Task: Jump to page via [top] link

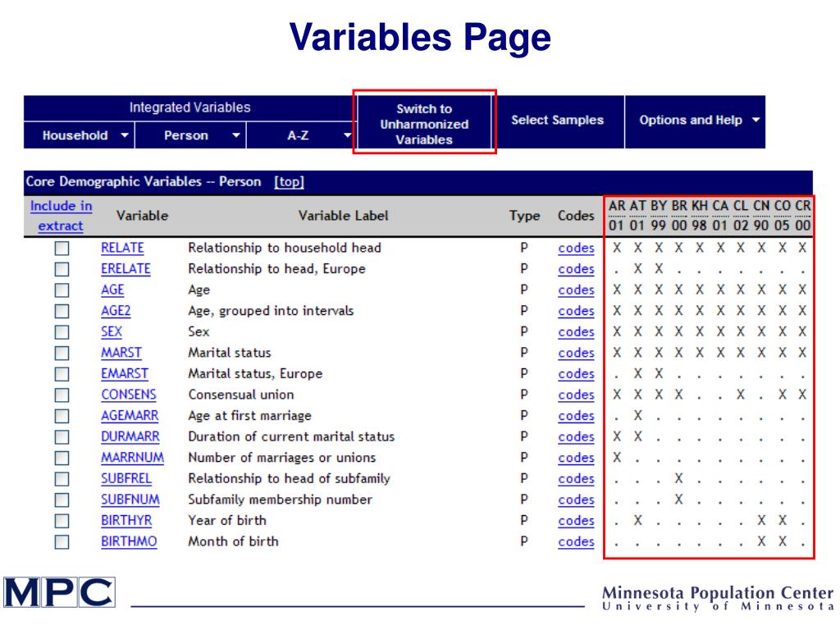Action: [290, 181]
